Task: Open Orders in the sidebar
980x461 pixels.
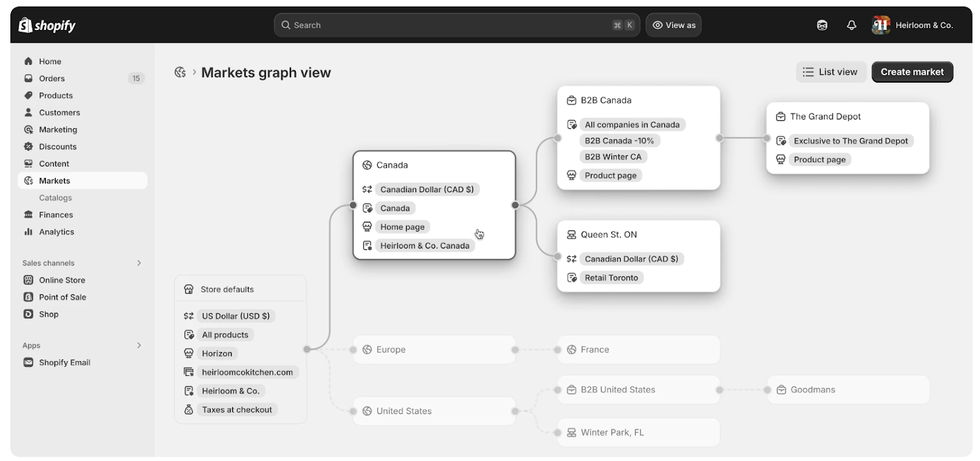Action: tap(52, 78)
